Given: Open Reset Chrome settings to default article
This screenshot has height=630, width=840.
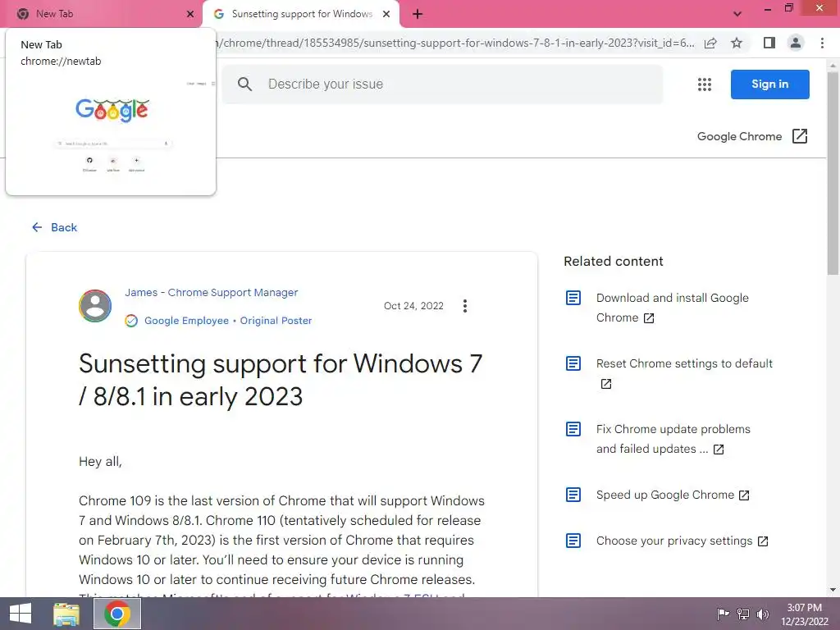Looking at the screenshot, I should pos(684,363).
